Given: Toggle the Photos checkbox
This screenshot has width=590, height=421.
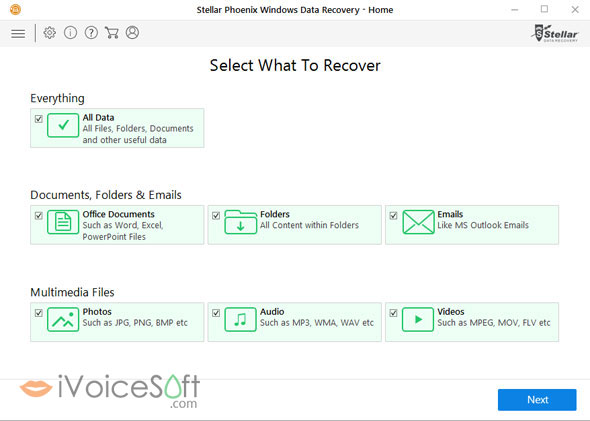Looking at the screenshot, I should (x=38, y=313).
